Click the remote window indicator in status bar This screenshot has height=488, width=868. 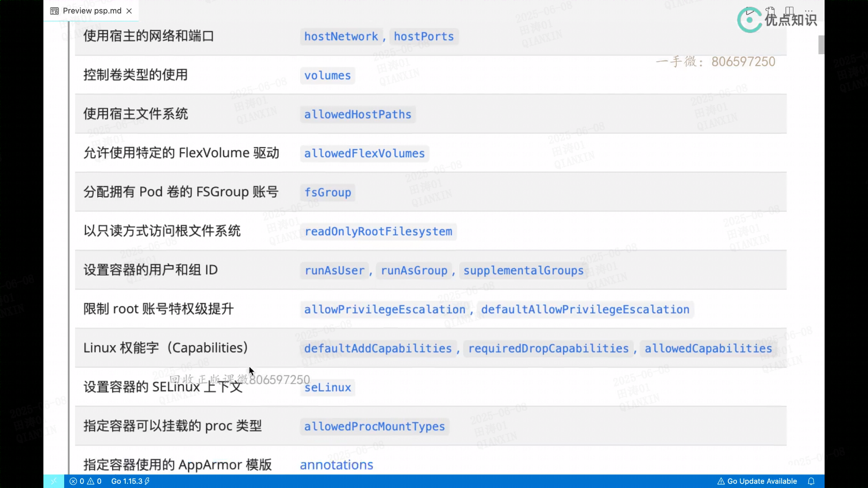click(54, 481)
